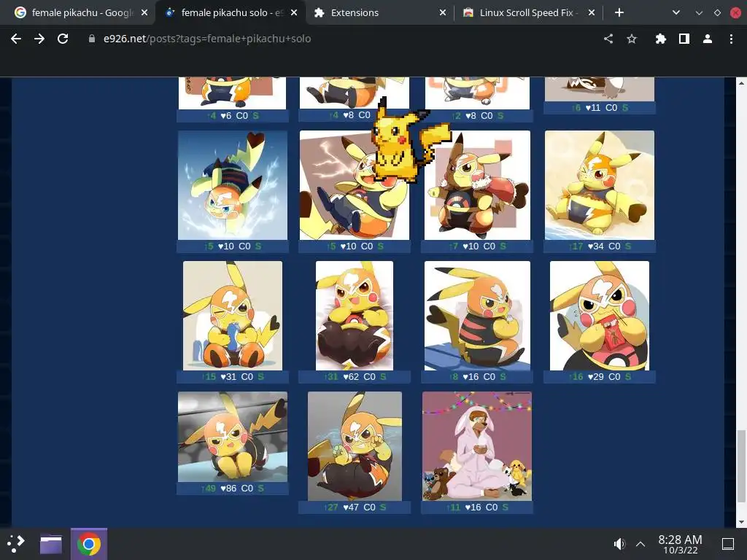The width and height of the screenshot is (747, 560).
Task: Open a new browser tab
Action: [619, 12]
